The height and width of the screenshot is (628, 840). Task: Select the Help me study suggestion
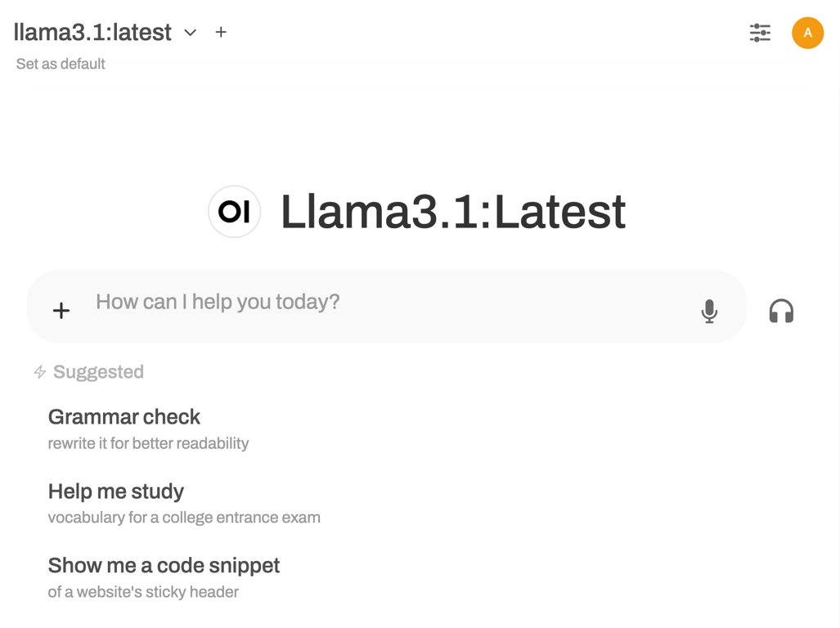pos(115,491)
